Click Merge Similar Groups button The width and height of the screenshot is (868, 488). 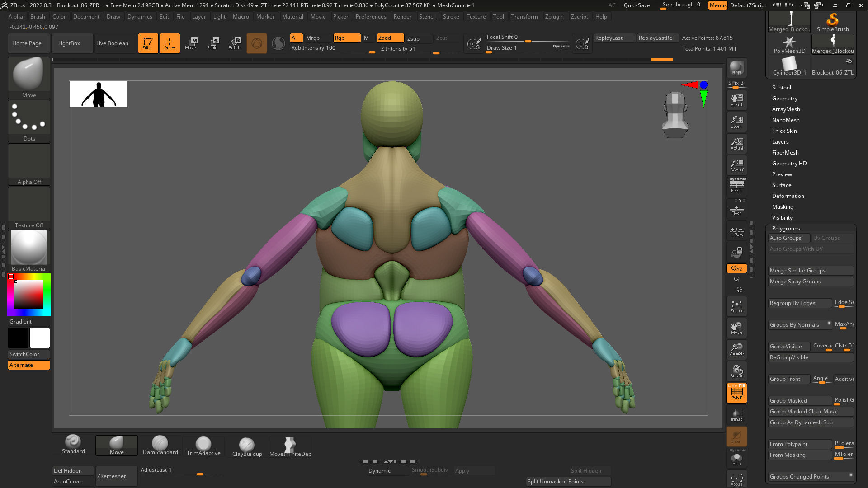(x=811, y=271)
